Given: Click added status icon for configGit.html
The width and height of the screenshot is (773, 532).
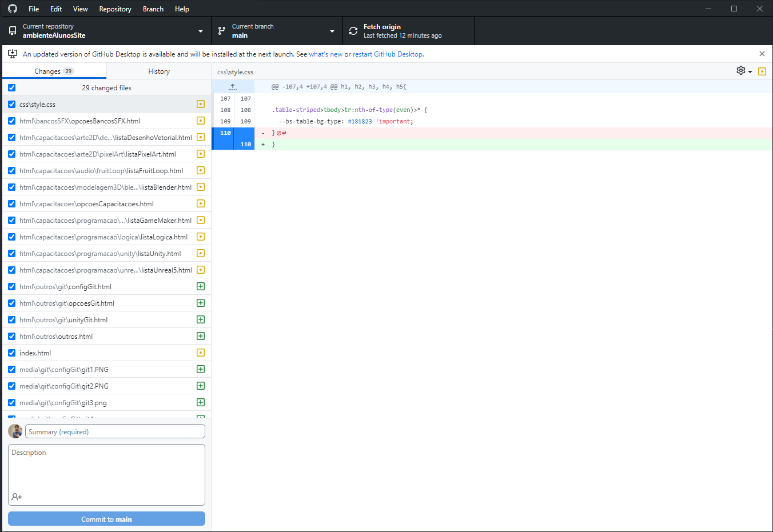Looking at the screenshot, I should (201, 286).
